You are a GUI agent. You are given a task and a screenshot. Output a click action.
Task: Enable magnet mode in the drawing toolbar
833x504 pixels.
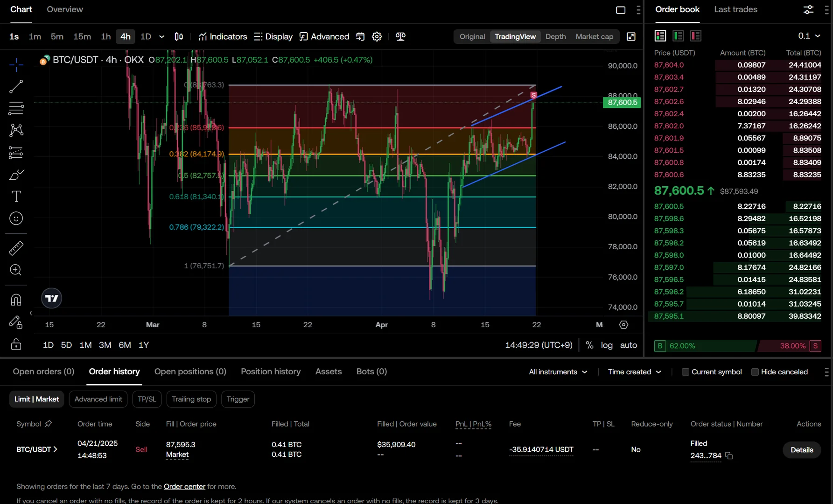pyautogui.click(x=16, y=300)
